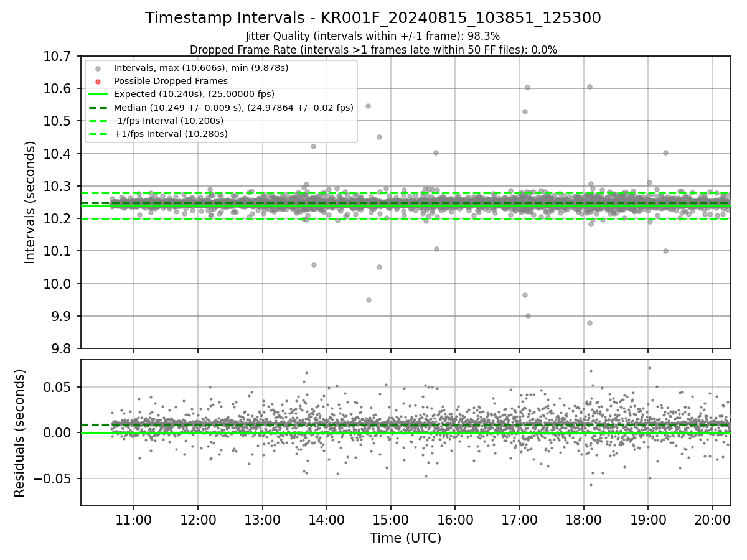Click the 10.7 y-axis tick label
The height and width of the screenshot is (560, 747).
tap(58, 57)
